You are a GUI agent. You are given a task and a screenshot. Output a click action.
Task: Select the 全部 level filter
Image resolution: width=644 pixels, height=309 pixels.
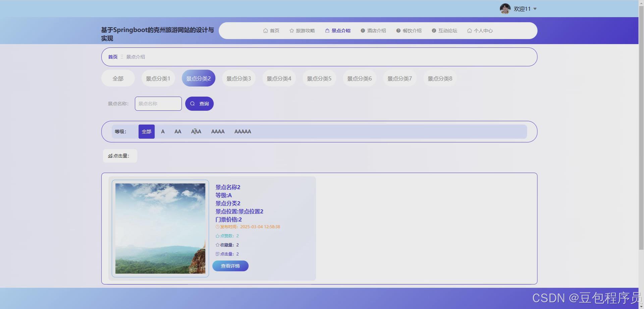coord(147,132)
